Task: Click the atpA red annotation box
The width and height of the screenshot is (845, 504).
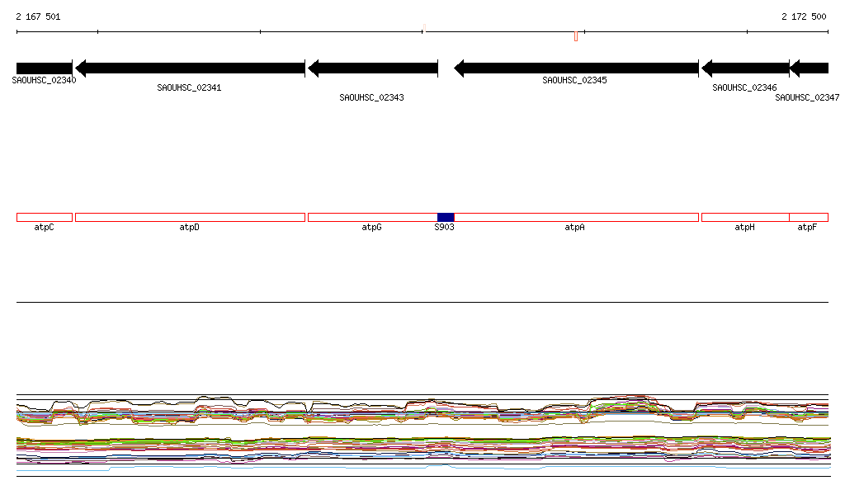Action: click(x=577, y=218)
